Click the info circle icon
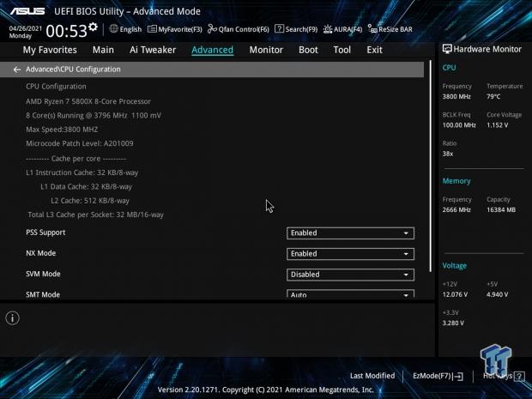Screen dimensions: 532x399 coord(13,317)
